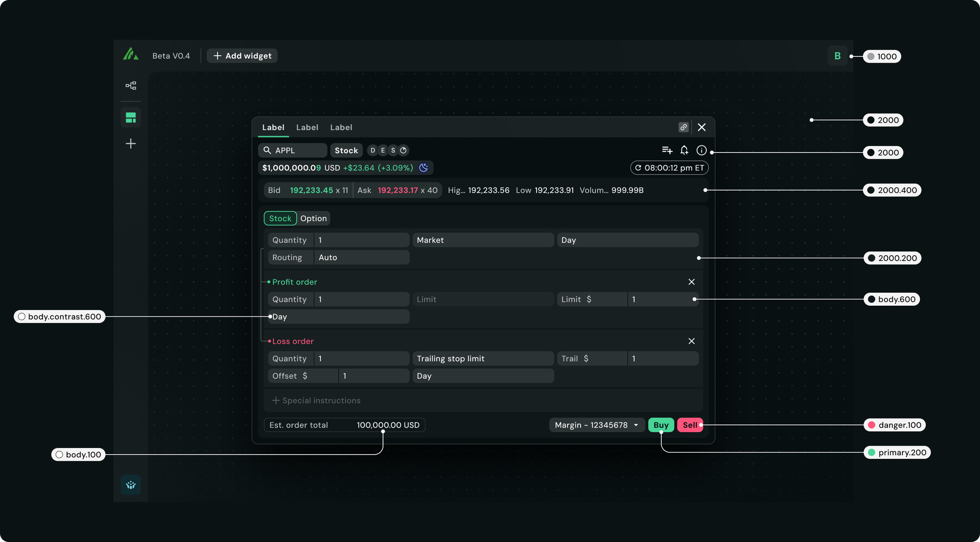Switch to the last Label tab
The image size is (980, 542).
(341, 127)
